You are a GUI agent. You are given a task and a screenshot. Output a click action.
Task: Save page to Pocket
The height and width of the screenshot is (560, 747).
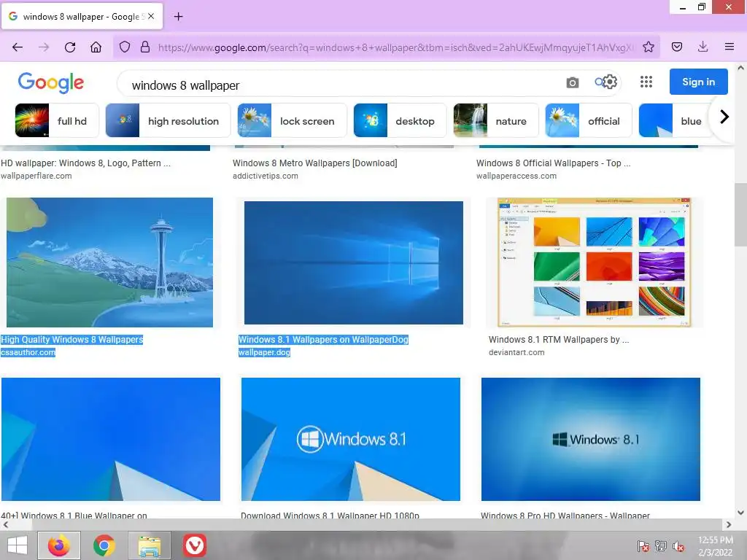(676, 47)
